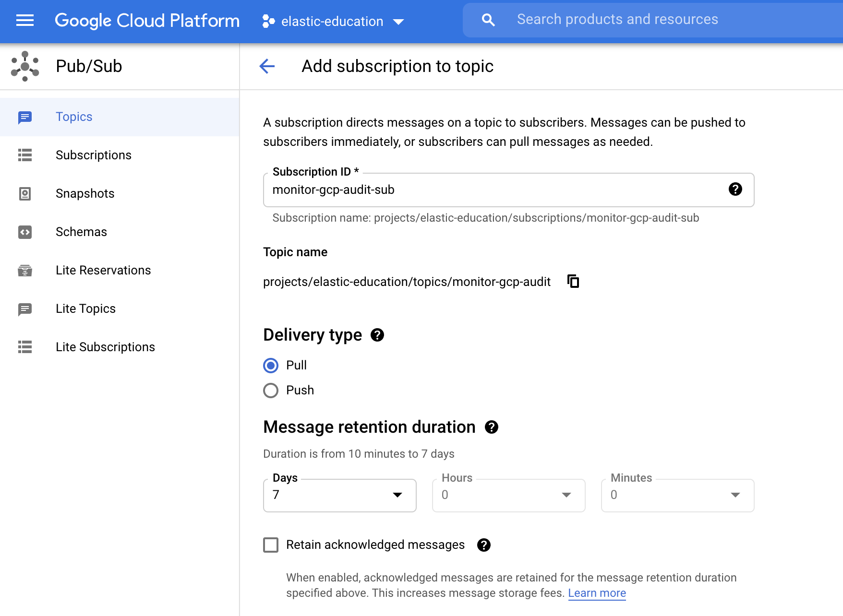Viewport: 843px width, 616px height.
Task: Click the Learn more link
Action: 597,593
